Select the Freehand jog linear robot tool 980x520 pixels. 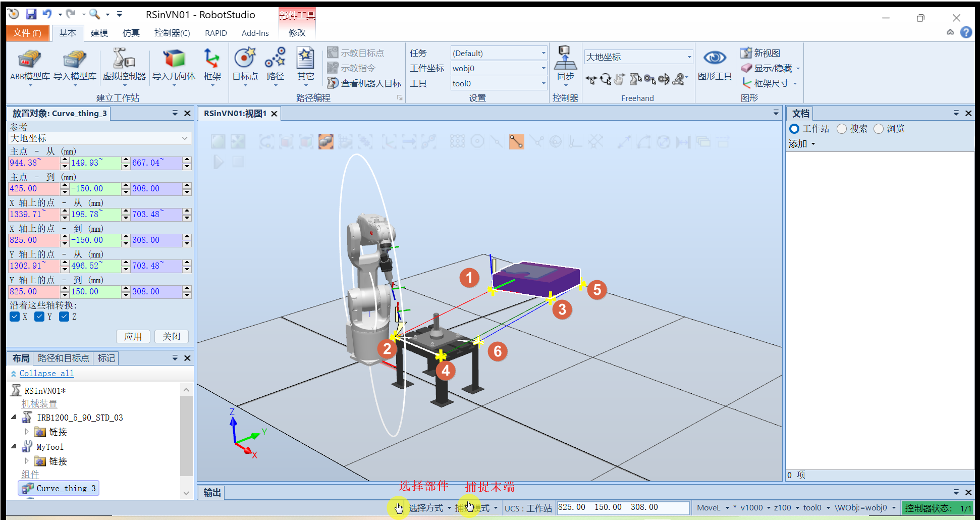coord(635,79)
